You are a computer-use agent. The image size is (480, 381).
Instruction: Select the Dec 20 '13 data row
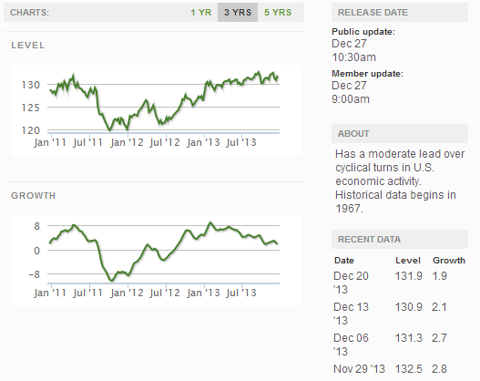click(x=400, y=283)
